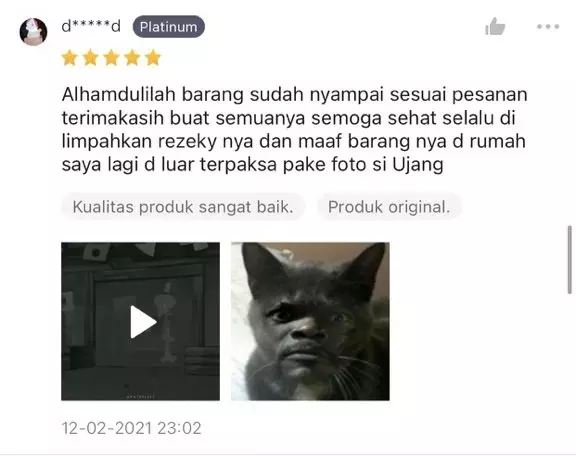Open the dark video preview thumbnail
The image size is (576, 456).
[140, 321]
